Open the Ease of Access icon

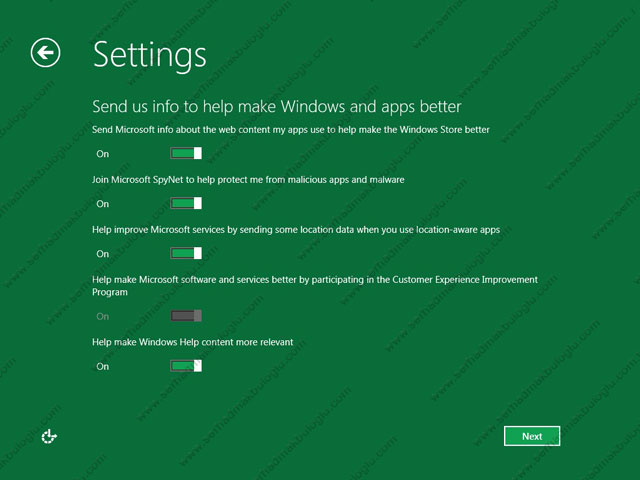coord(49,436)
